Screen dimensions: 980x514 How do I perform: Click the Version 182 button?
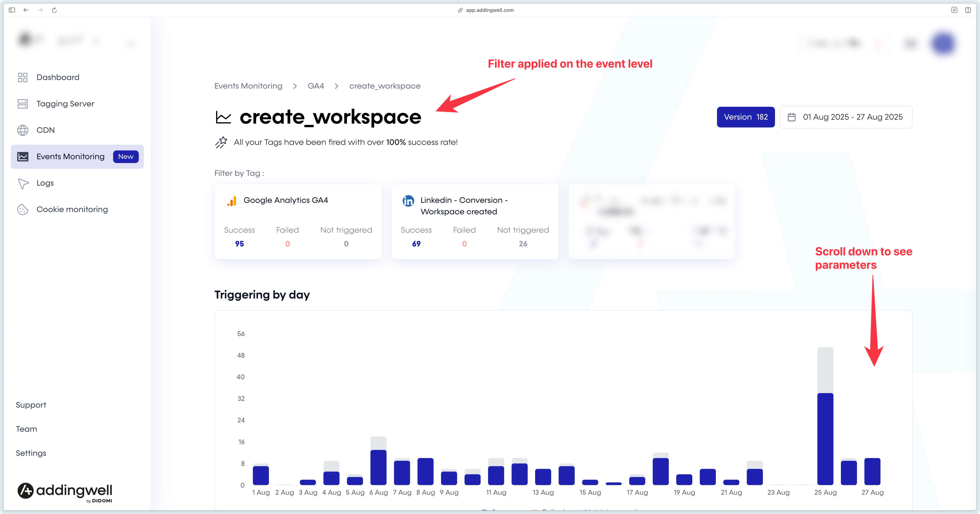click(746, 117)
